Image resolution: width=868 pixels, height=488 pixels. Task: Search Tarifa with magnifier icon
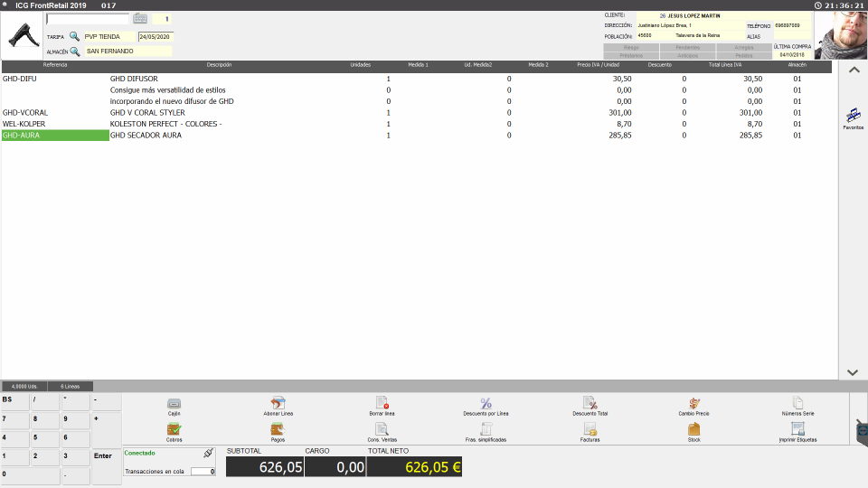pos(74,36)
